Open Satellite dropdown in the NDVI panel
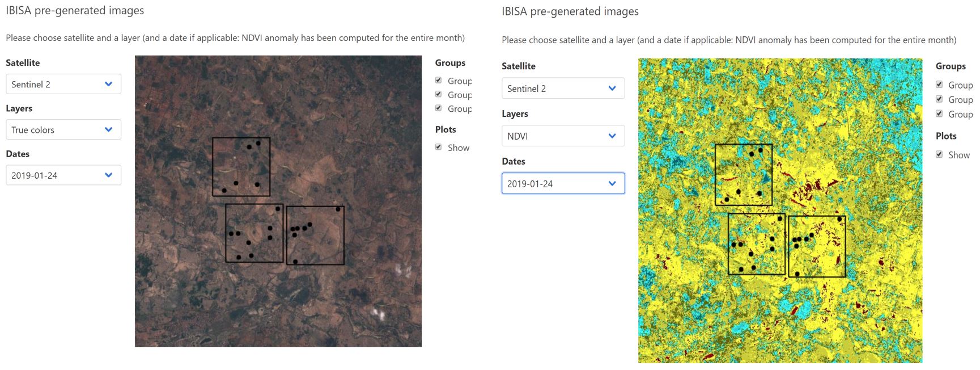 pyautogui.click(x=563, y=88)
